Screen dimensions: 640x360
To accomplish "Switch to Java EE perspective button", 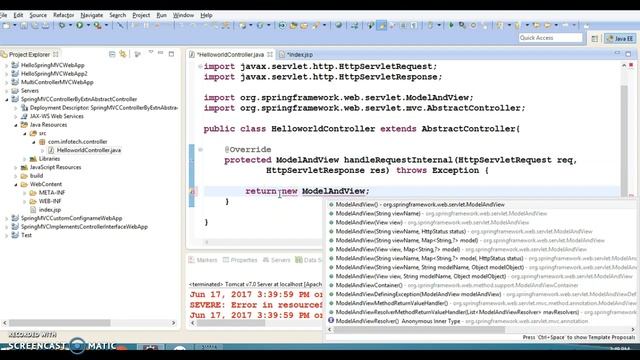I will [x=620, y=38].
